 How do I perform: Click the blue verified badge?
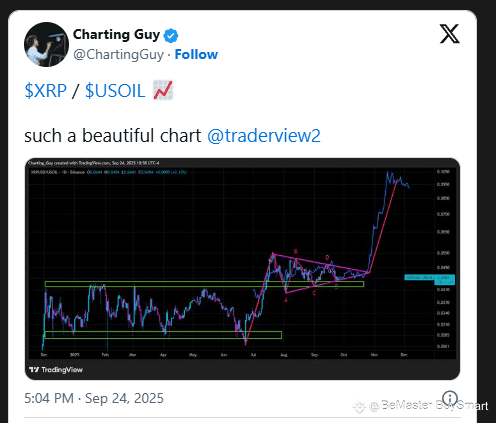pos(171,36)
